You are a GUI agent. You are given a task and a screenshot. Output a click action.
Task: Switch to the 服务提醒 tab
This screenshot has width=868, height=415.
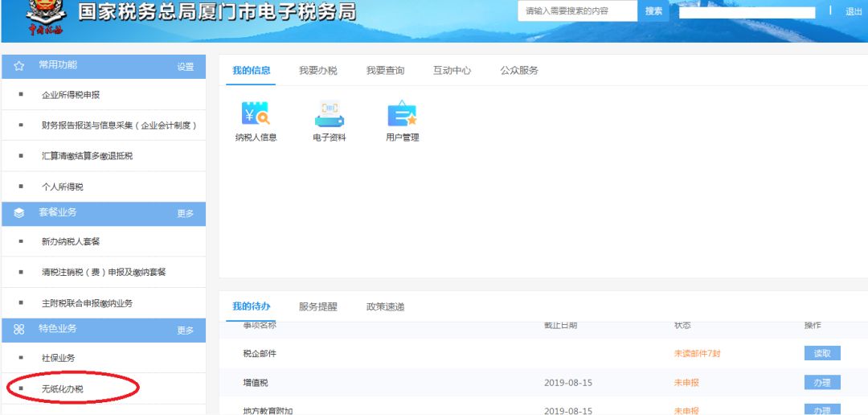coord(318,306)
